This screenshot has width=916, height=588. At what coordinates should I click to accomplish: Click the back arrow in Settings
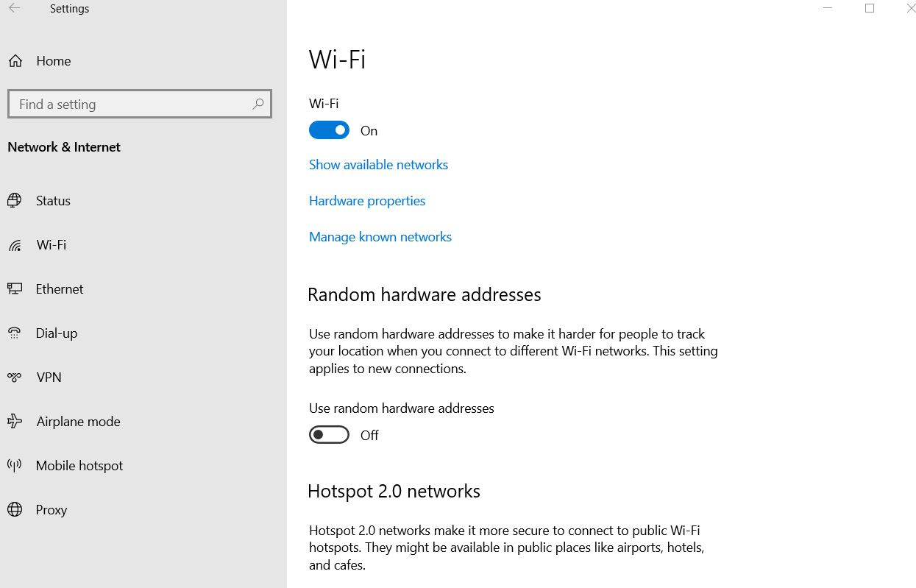click(15, 9)
